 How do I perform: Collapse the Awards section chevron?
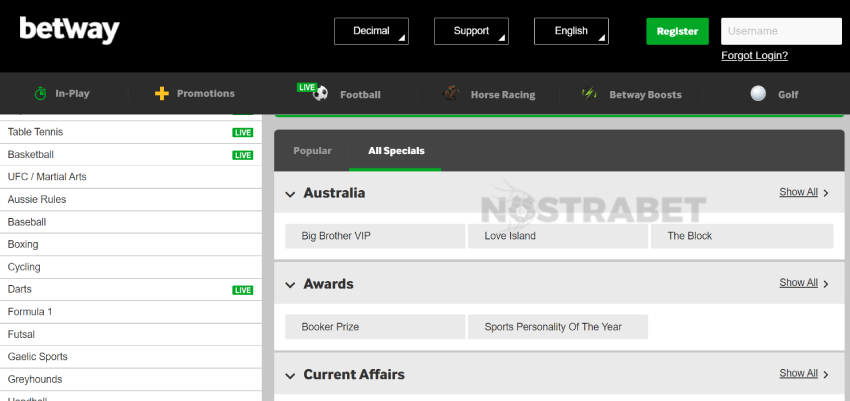point(291,285)
